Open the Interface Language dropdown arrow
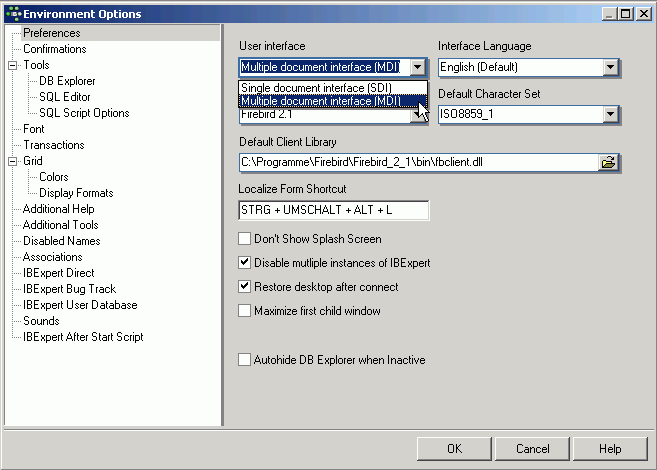Viewport: 657px width, 470px height. coord(610,67)
